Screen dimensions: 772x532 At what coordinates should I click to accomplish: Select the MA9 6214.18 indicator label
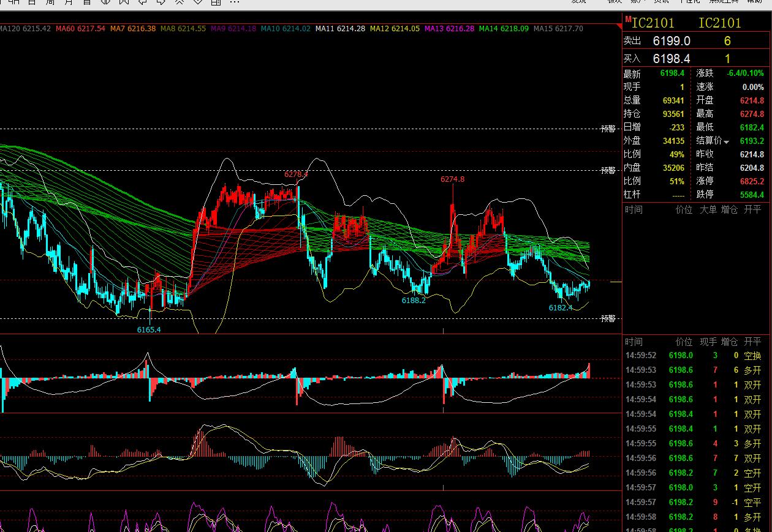pos(233,29)
